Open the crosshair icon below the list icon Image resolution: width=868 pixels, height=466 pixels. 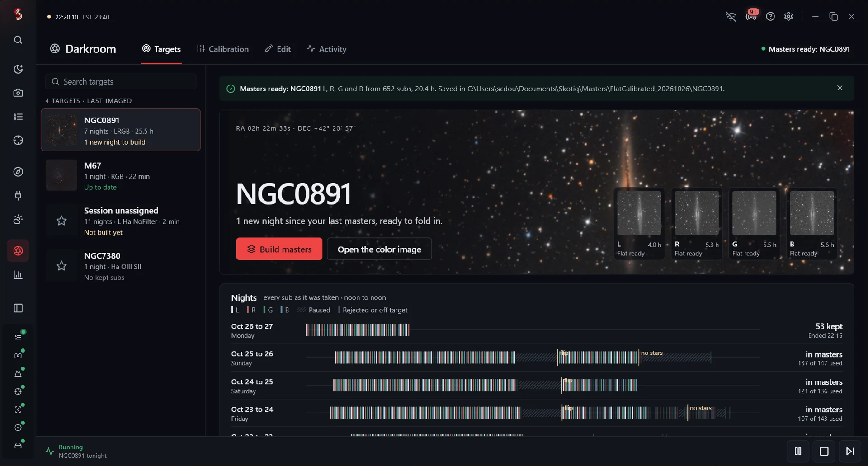18,140
